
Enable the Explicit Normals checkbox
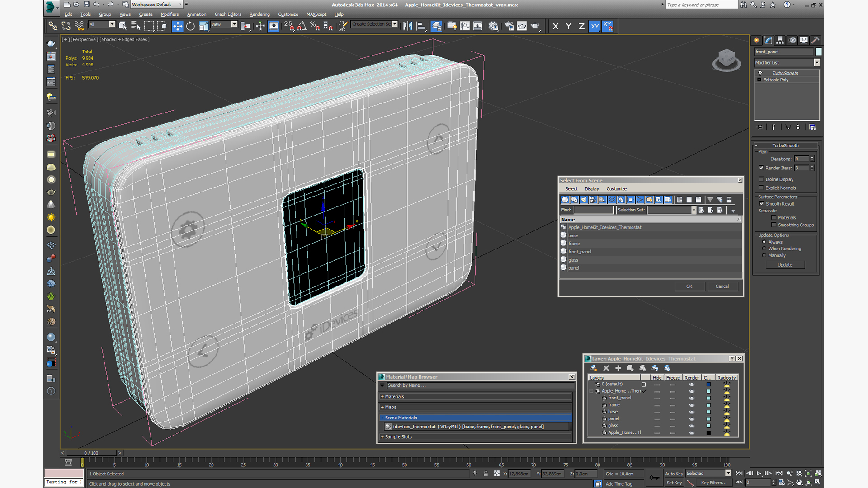761,188
